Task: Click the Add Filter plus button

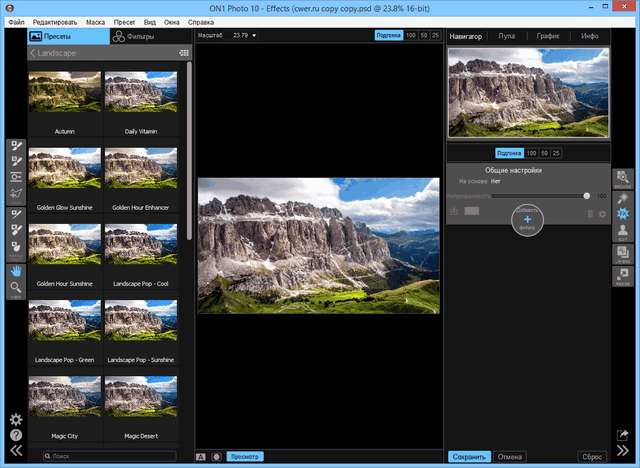Action: [527, 218]
